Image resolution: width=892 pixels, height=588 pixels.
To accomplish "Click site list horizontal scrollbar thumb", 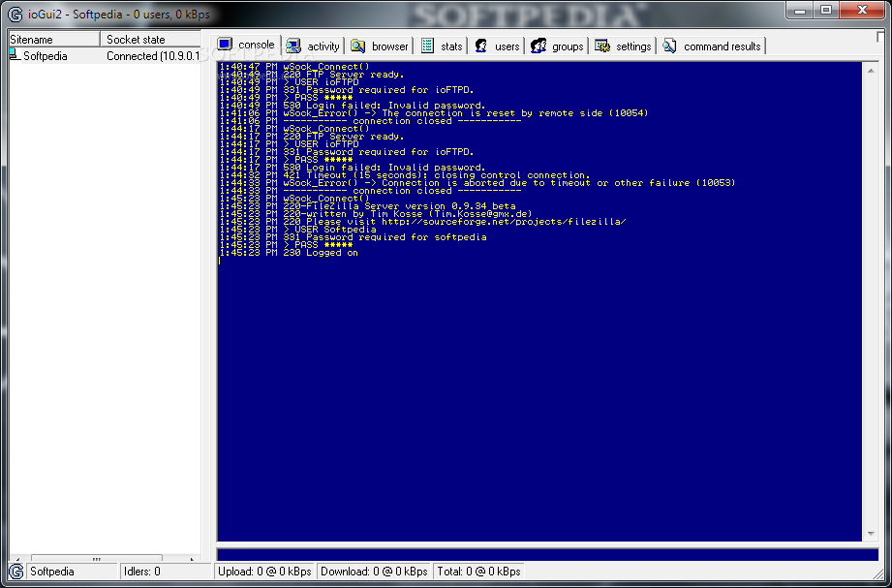I will pyautogui.click(x=96, y=559).
